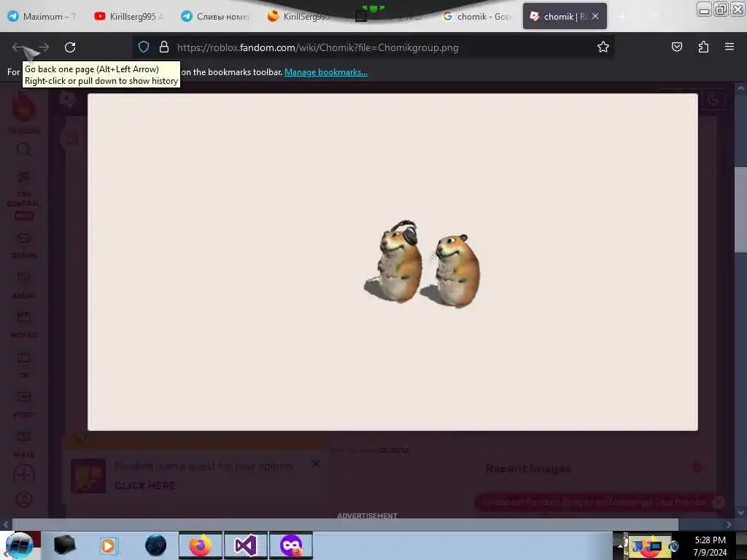Open the Windows Start orb
Image resolution: width=747 pixels, height=560 pixels.
point(19,545)
